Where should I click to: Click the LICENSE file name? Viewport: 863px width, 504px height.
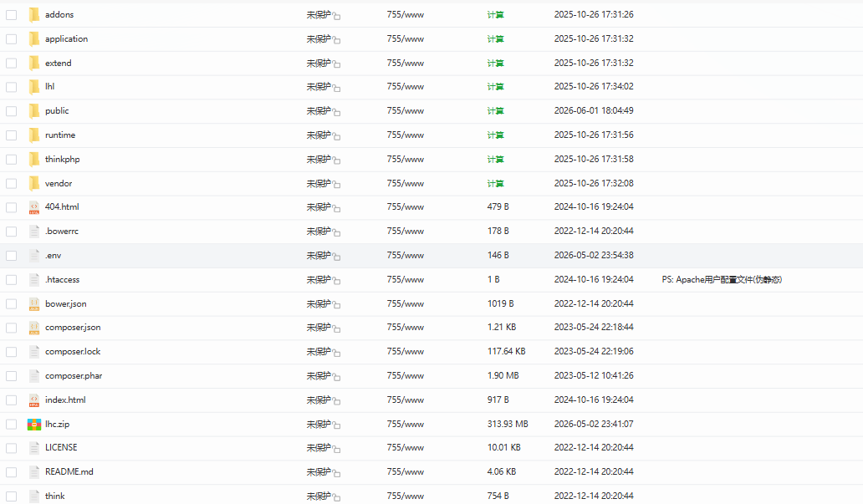click(61, 447)
